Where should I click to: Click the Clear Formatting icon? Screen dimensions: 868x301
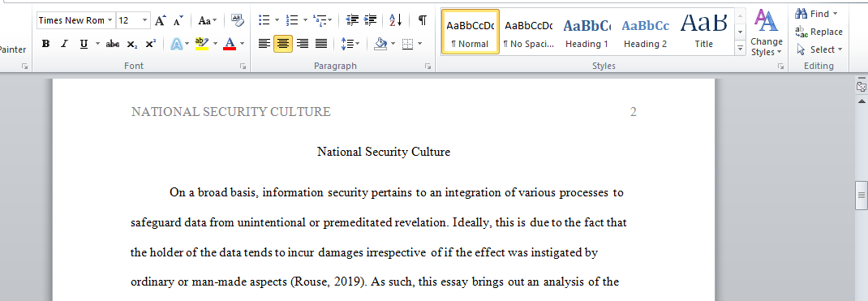coord(237,21)
